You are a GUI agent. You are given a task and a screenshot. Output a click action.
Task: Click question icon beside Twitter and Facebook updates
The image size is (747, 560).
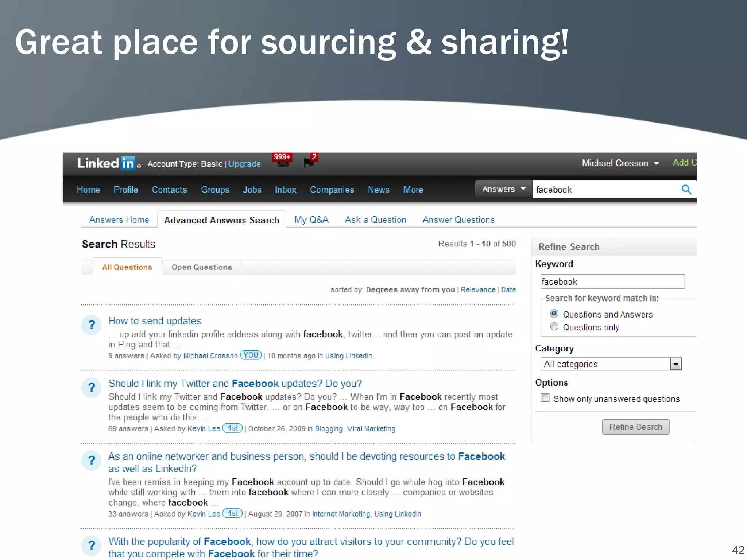91,387
